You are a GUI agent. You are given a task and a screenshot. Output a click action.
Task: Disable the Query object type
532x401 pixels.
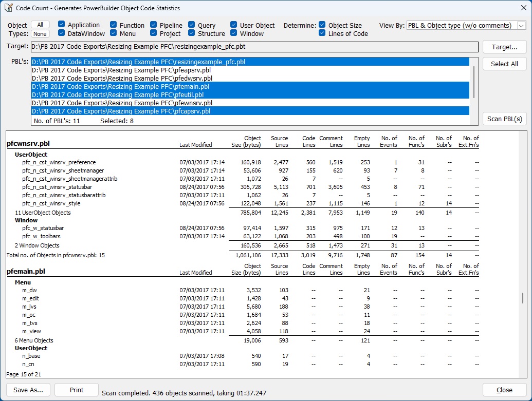(x=192, y=25)
